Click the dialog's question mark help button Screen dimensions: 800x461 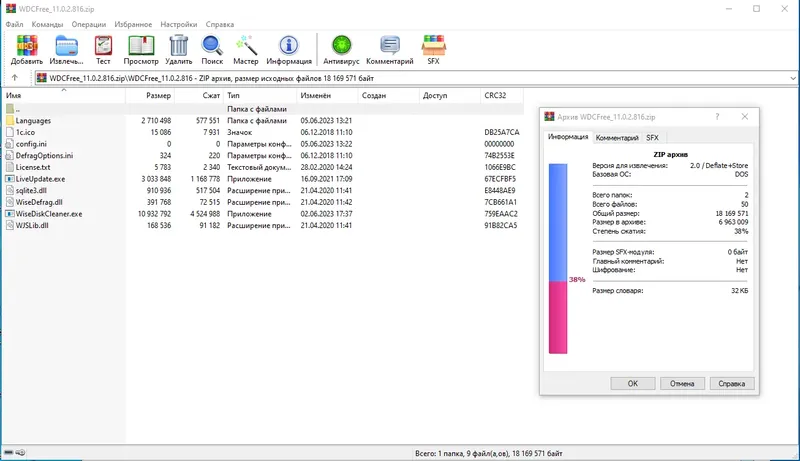tap(717, 117)
